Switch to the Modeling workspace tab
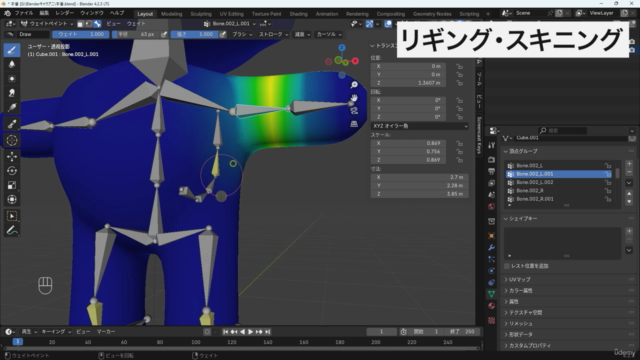Image resolution: width=640 pixels, height=360 pixels. coord(171,14)
